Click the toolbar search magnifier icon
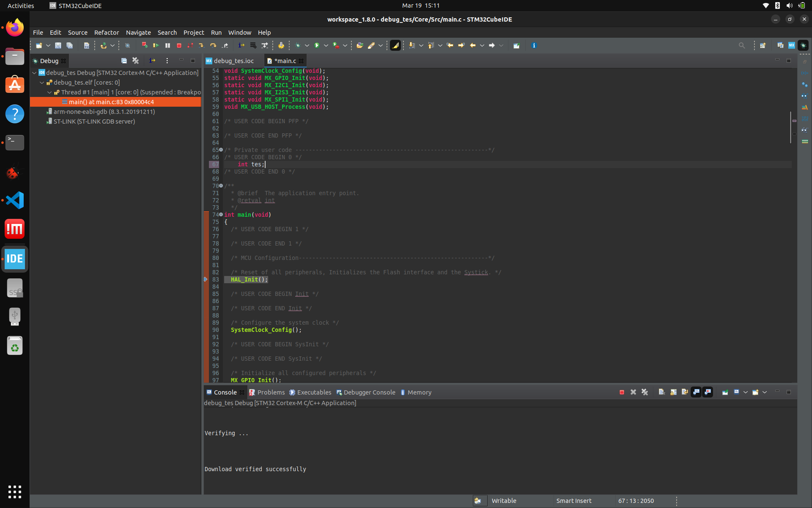 click(742, 46)
